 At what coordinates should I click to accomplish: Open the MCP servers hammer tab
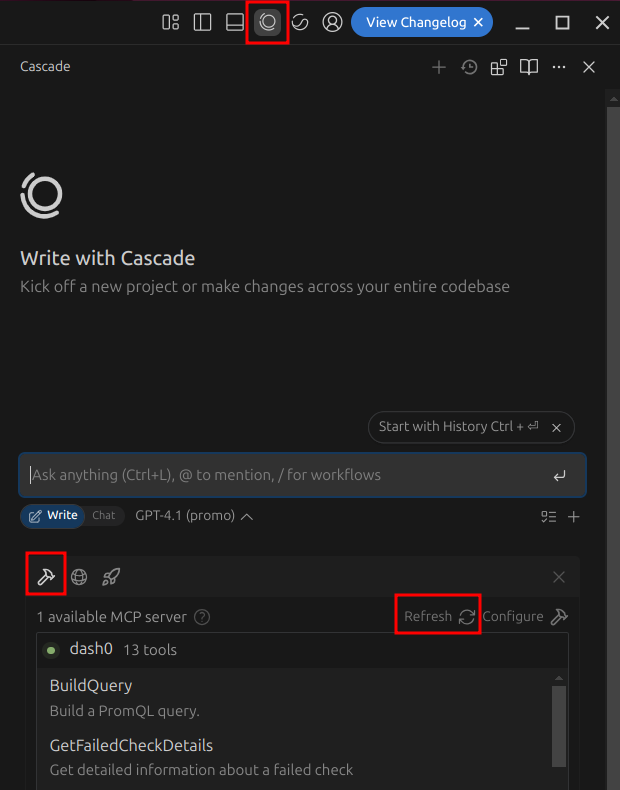45,576
